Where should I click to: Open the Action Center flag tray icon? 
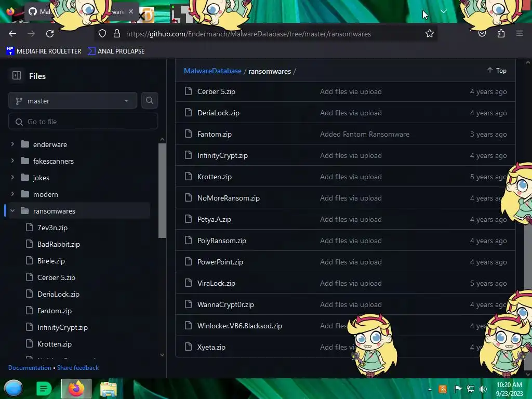[458, 389]
